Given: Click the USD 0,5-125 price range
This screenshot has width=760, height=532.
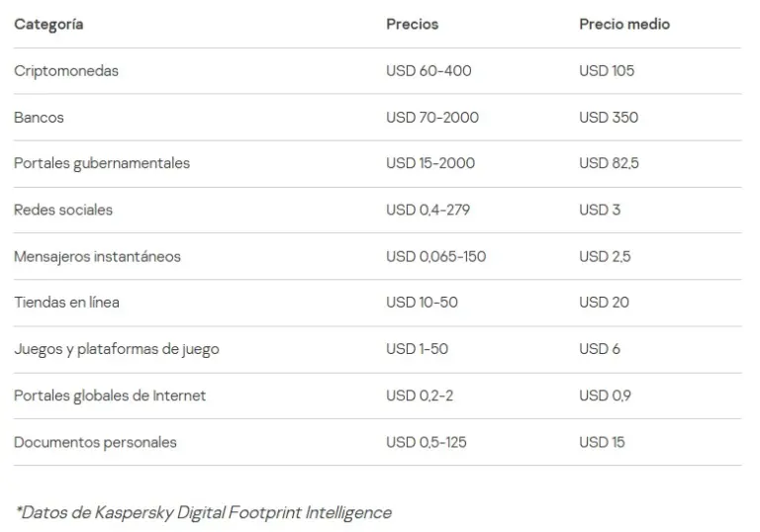Looking at the screenshot, I should (427, 442).
